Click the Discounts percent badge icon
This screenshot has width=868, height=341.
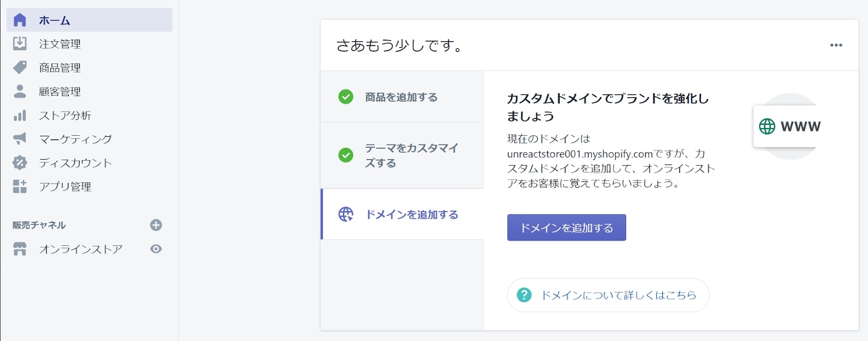20,162
